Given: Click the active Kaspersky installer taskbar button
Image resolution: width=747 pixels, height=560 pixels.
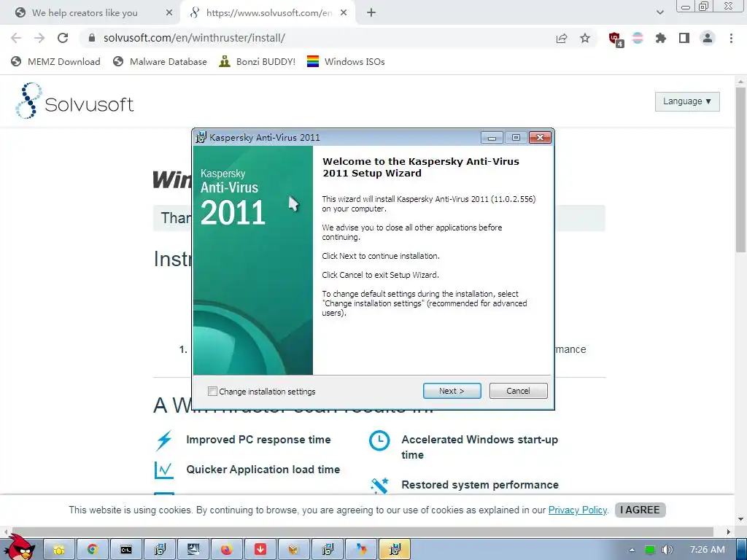Looking at the screenshot, I should [395, 550].
